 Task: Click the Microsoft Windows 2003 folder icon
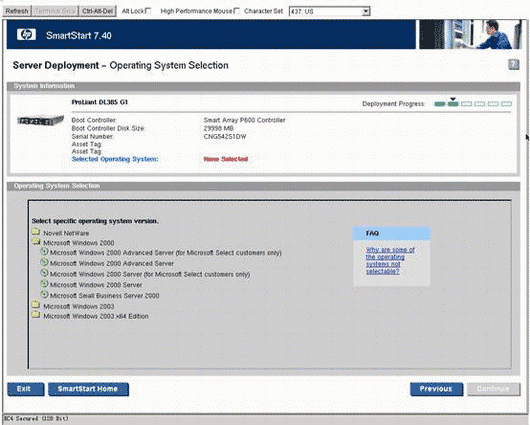35,305
